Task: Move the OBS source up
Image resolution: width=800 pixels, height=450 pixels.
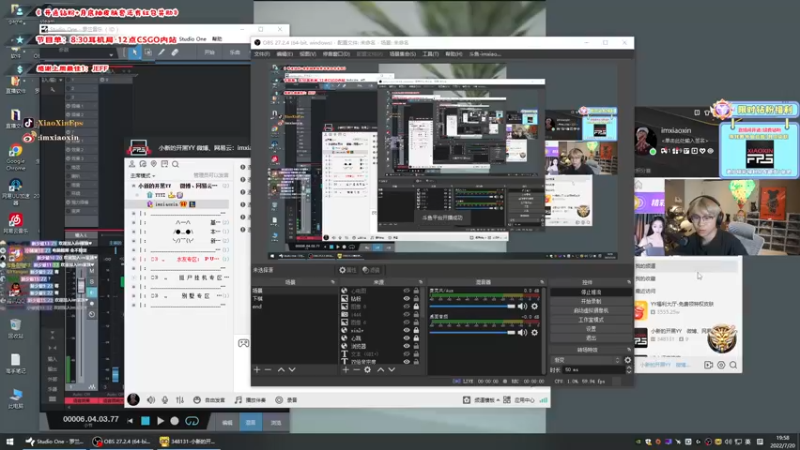Action: 380,369
